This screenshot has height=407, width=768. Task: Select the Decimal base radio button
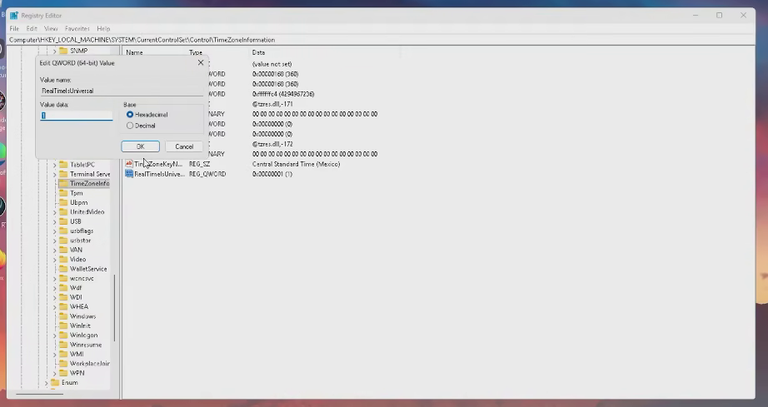(x=130, y=126)
